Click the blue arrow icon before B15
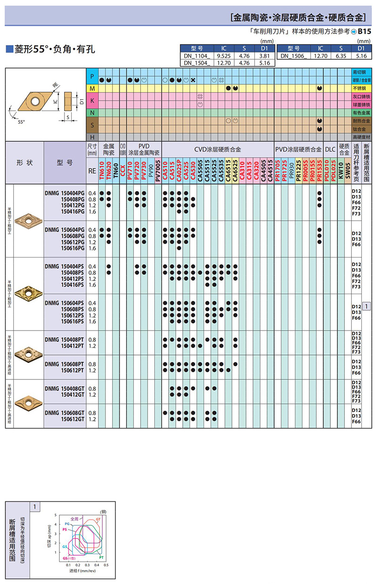 click(354, 32)
